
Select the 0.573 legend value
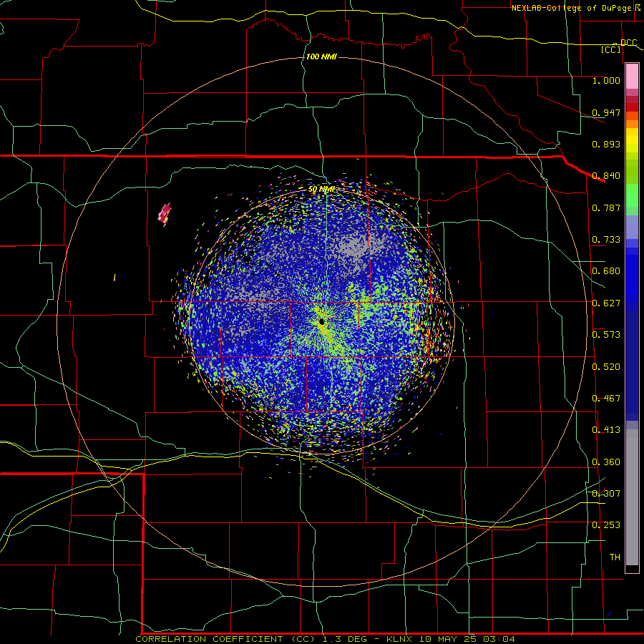point(606,335)
